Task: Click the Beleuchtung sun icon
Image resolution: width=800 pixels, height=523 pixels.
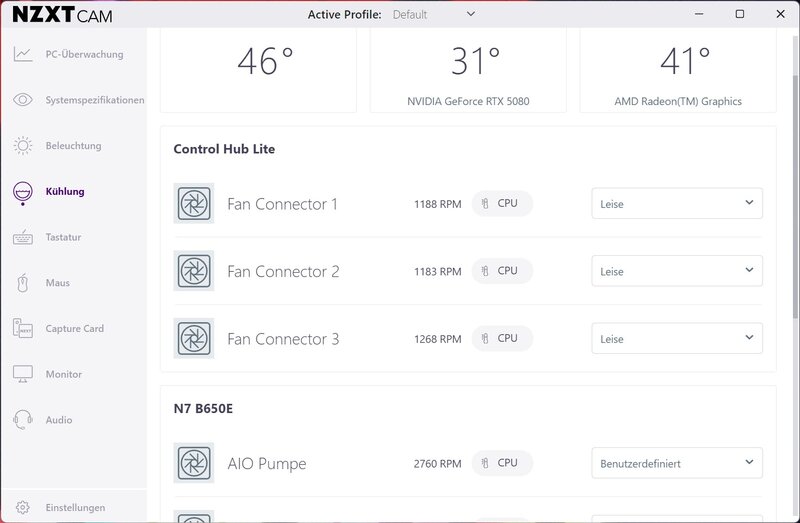Action: 23,145
